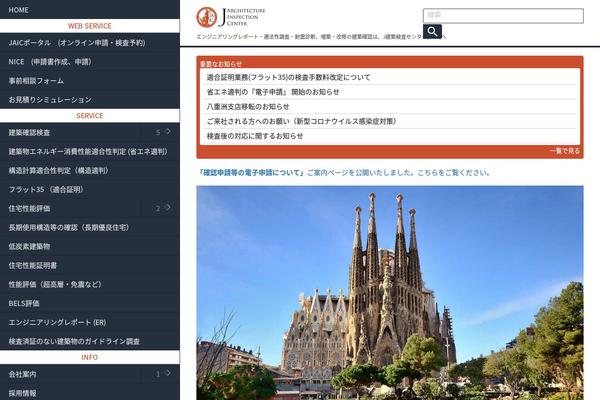Viewport: 600px width, 400px height.
Task: Open お見積りシミュレーション menu item
Action: coord(90,100)
